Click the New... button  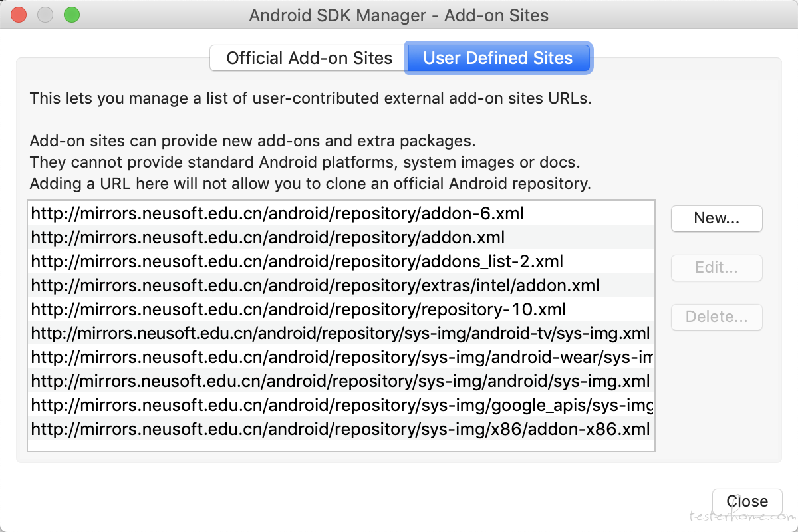click(717, 219)
